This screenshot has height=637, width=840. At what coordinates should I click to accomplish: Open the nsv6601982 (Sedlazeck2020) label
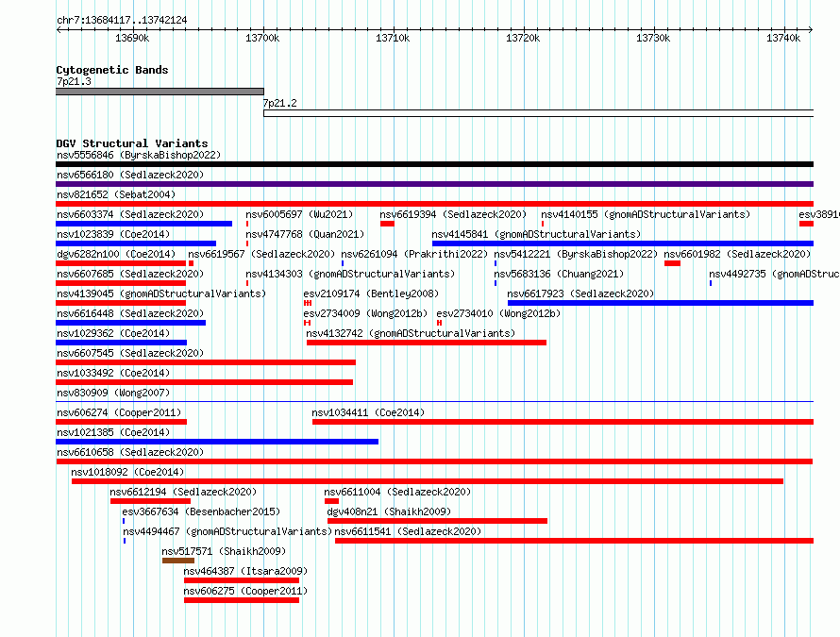(x=737, y=255)
